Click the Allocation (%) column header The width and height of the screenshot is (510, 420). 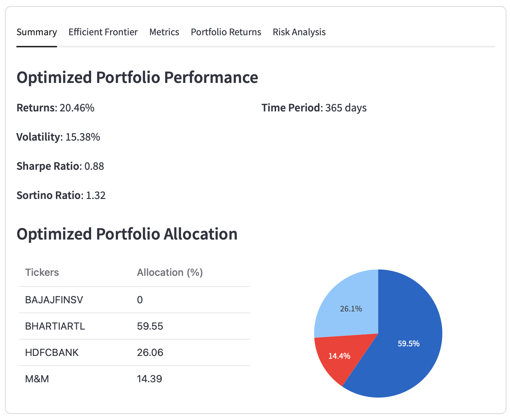click(x=170, y=273)
